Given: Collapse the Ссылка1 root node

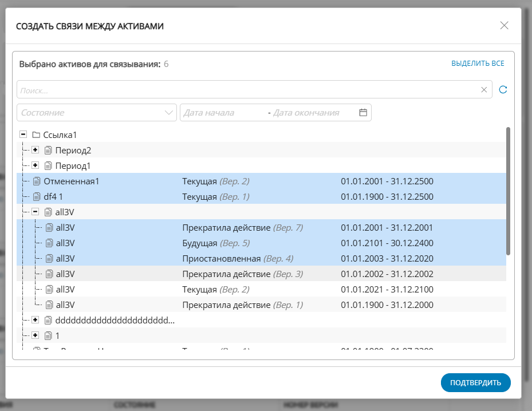Looking at the screenshot, I should [23, 135].
